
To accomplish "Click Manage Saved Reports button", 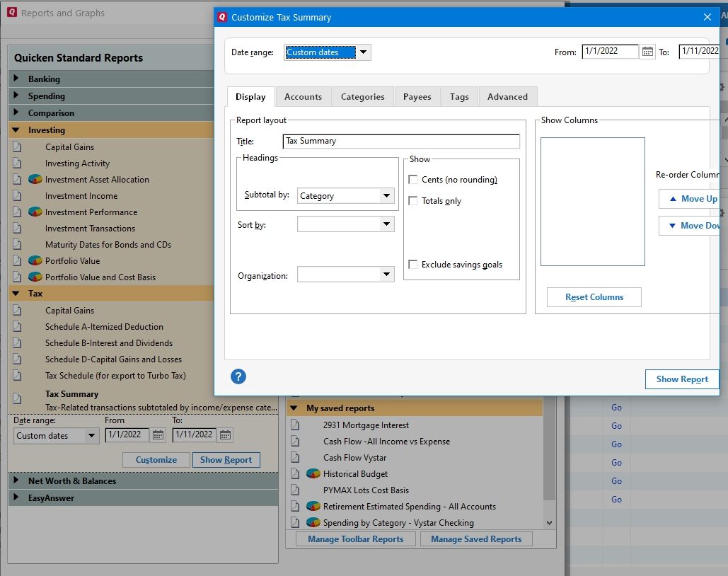I will pos(476,538).
